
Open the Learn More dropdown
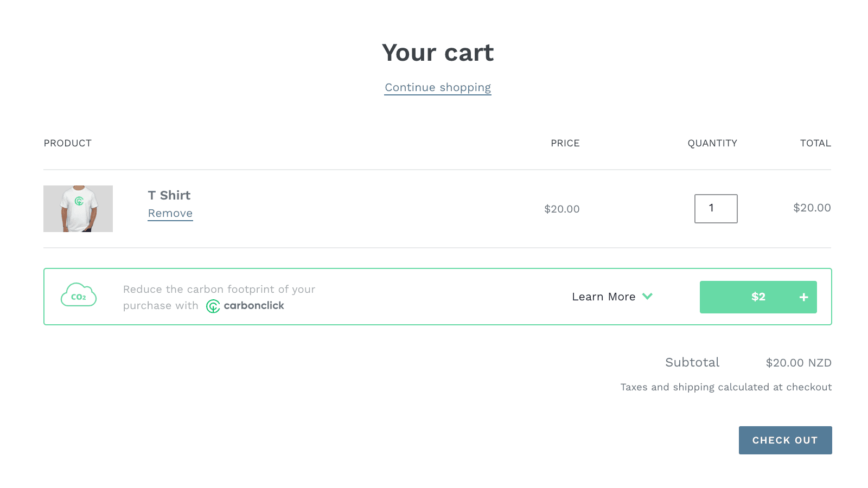[603, 297]
